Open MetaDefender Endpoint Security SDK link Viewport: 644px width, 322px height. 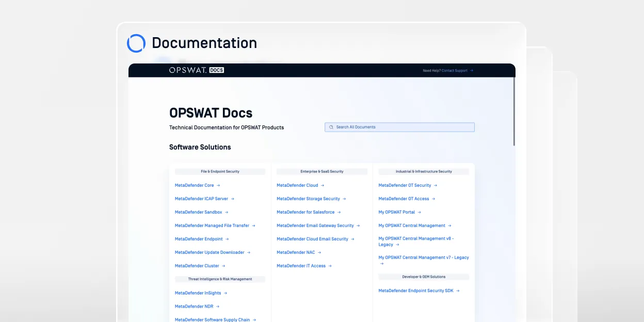(x=415, y=291)
